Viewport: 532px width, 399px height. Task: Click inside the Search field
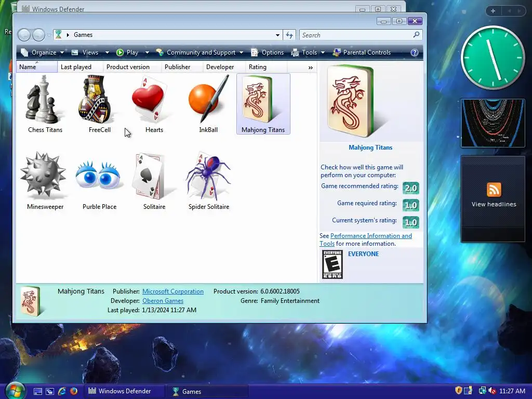pyautogui.click(x=355, y=35)
